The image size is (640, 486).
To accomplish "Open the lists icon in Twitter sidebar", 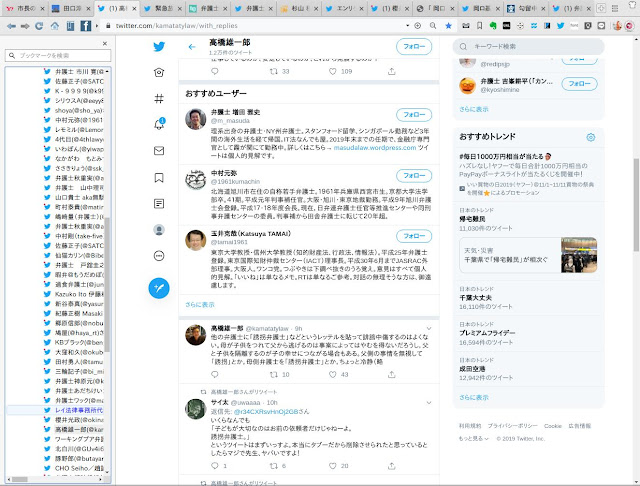I will click(x=159, y=204).
